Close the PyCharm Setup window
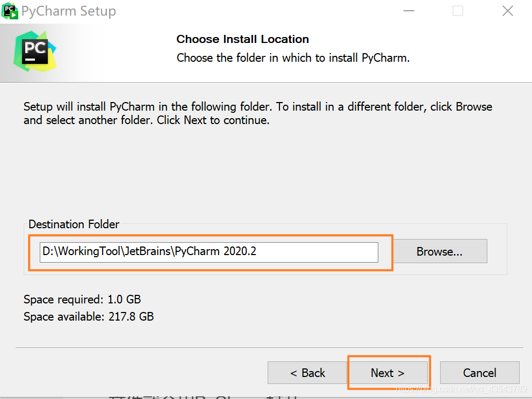The width and height of the screenshot is (532, 399). pos(507,11)
